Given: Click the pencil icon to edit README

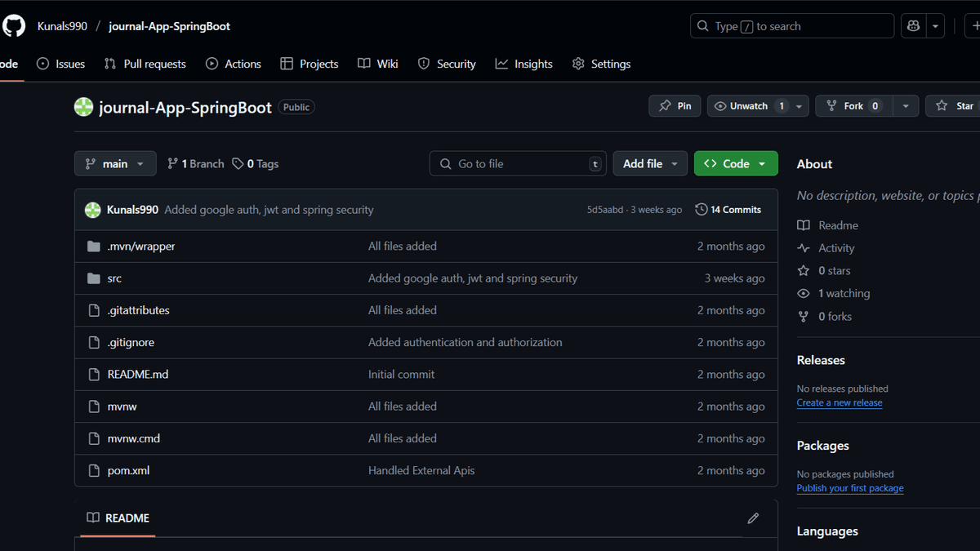Looking at the screenshot, I should pyautogui.click(x=753, y=518).
